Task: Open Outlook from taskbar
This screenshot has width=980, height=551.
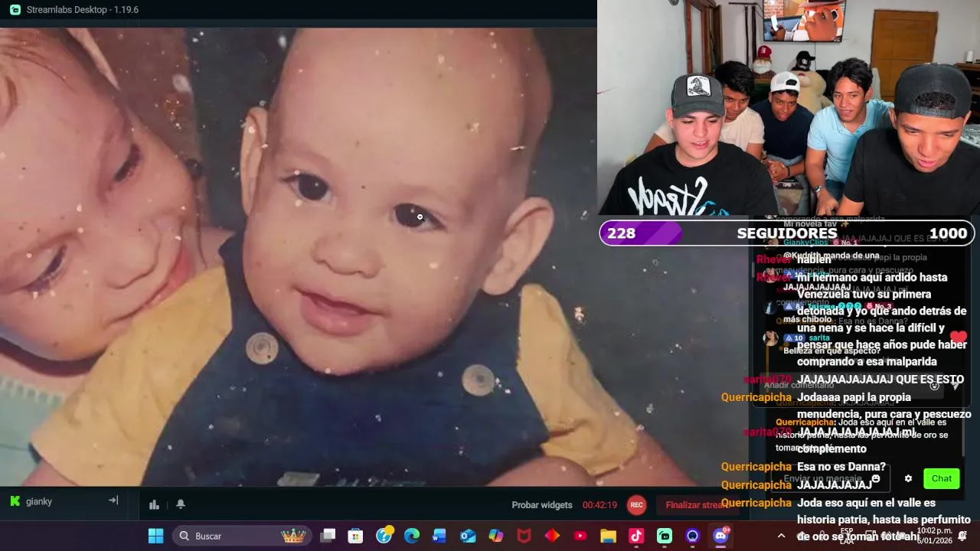Action: tap(468, 536)
